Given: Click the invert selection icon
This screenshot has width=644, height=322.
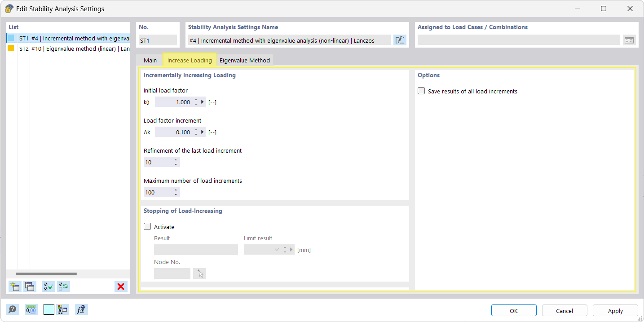Looking at the screenshot, I should [63, 287].
